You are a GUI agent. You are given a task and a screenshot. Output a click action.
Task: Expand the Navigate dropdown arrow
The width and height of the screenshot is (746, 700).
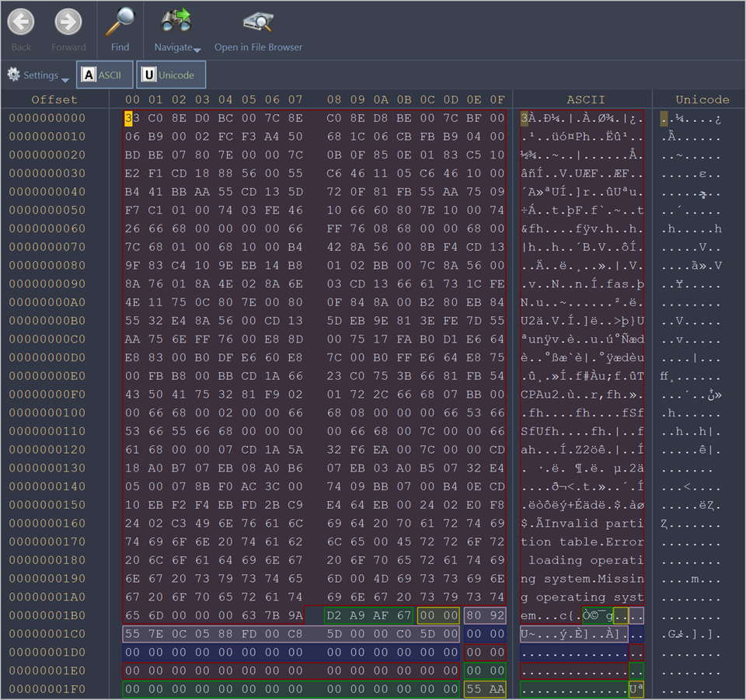(197, 50)
